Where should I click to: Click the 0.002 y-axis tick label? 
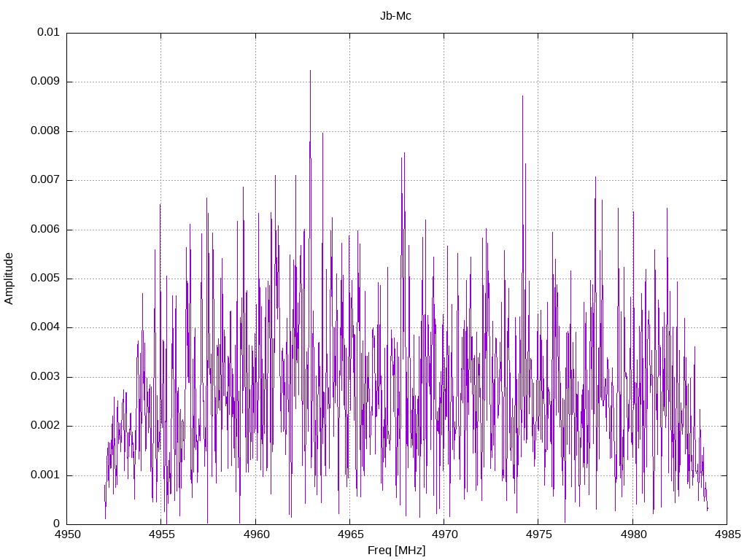[45, 426]
